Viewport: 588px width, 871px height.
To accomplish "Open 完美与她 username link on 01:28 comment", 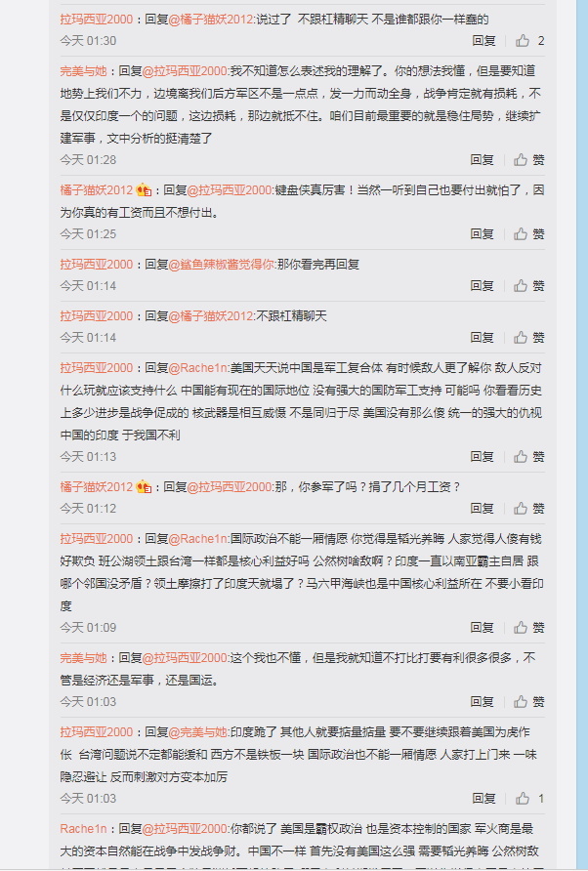I will pos(83,71).
